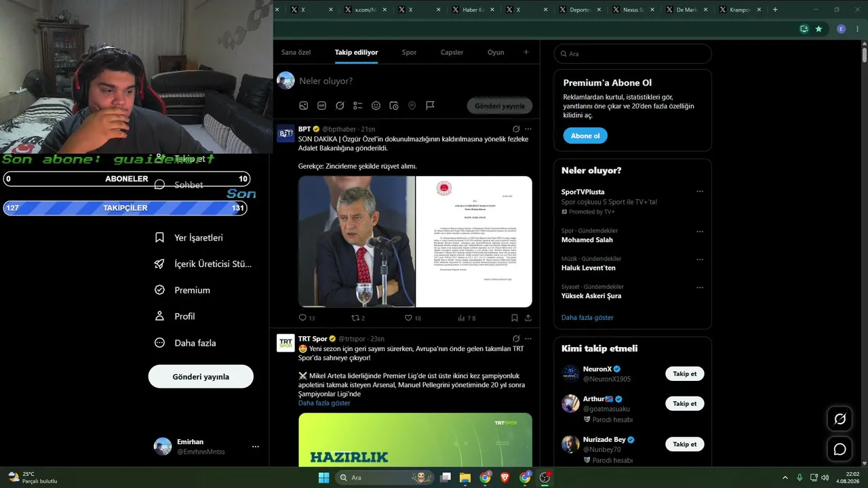Follow NeuronX with Takip et

tap(685, 374)
